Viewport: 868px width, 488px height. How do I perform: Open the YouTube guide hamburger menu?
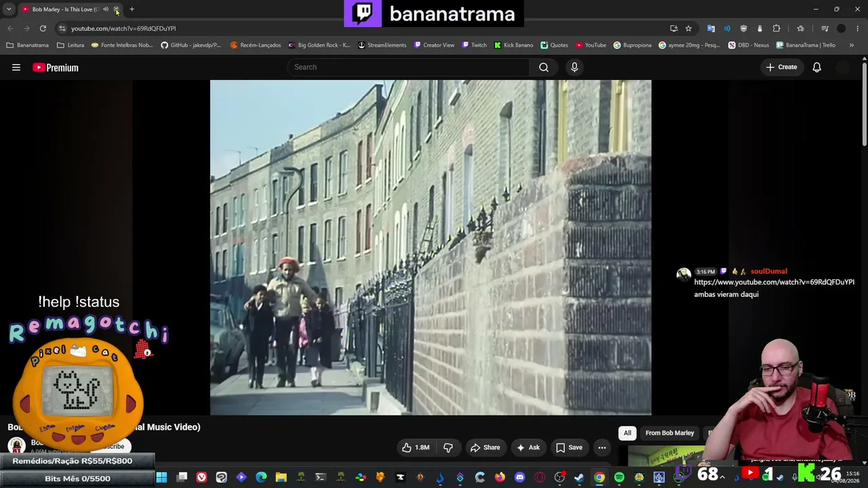[16, 67]
